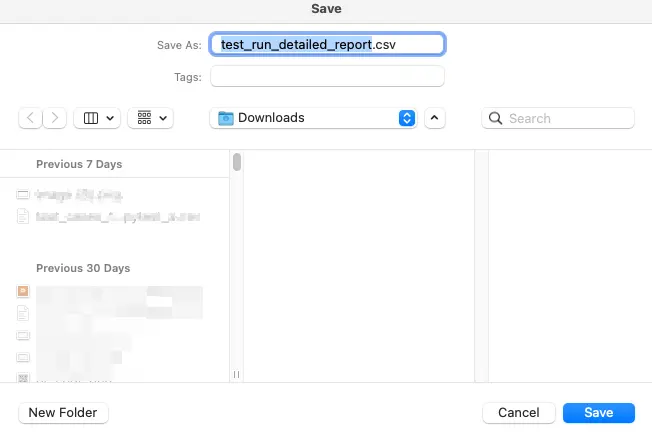The height and width of the screenshot is (439, 652).
Task: Go back with the left chevron button
Action: (x=31, y=118)
